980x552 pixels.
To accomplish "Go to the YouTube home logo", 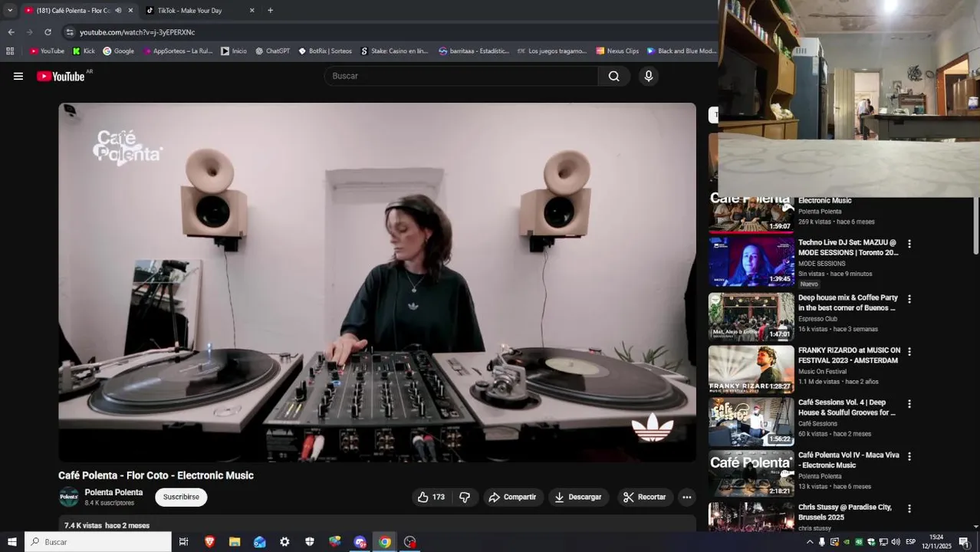I will pyautogui.click(x=61, y=76).
